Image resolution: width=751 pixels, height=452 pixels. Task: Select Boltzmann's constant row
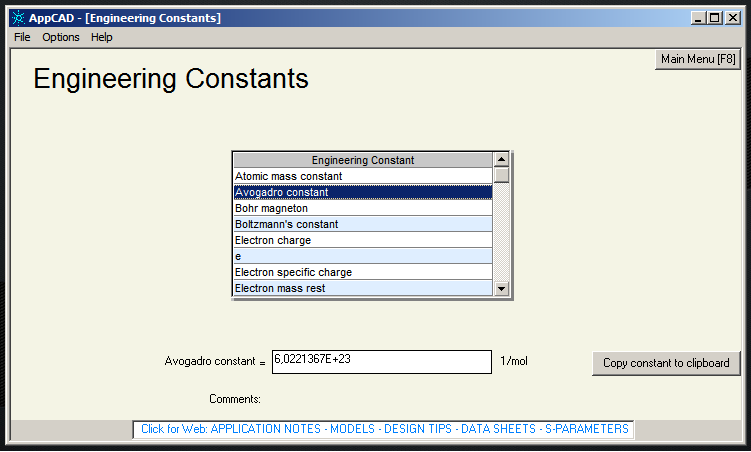[362, 224]
